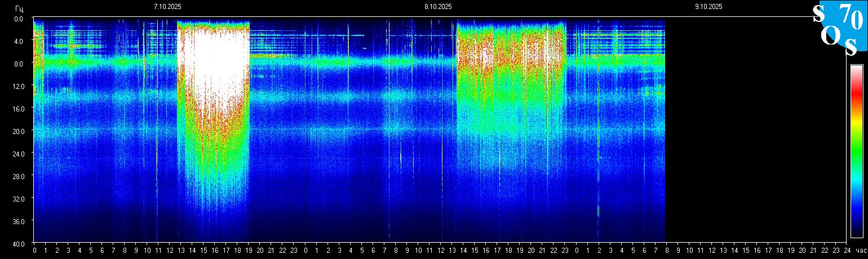Image resolution: width=868 pixels, height=259 pixels.
Task: Click the Гц axis unit label
Action: 19,8
